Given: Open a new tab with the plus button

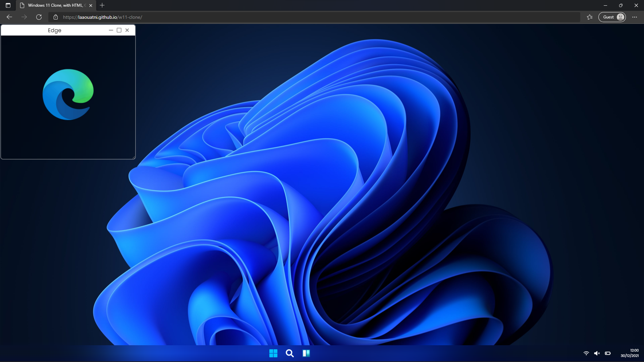Looking at the screenshot, I should (102, 5).
